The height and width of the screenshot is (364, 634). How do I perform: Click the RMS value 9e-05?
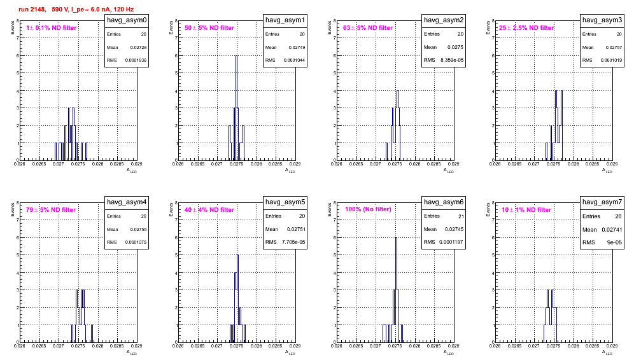pos(615,242)
